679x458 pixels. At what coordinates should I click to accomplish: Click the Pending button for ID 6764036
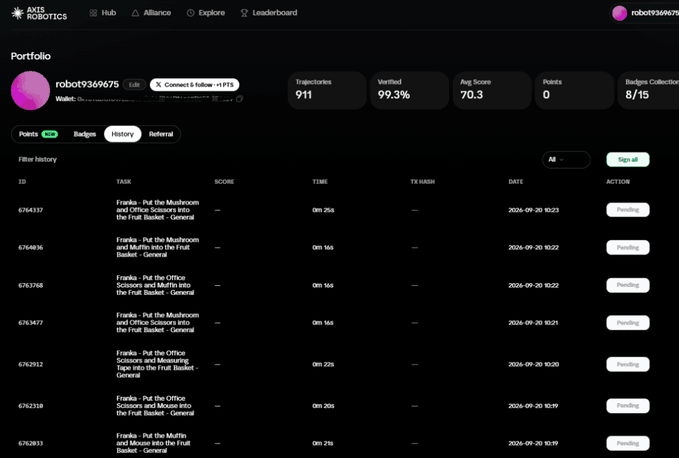628,248
